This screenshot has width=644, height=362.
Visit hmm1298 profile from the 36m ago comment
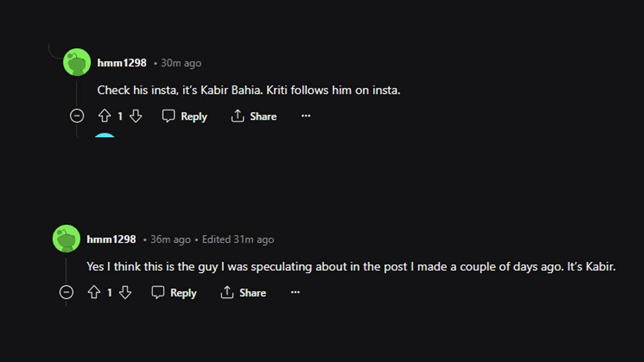click(111, 239)
